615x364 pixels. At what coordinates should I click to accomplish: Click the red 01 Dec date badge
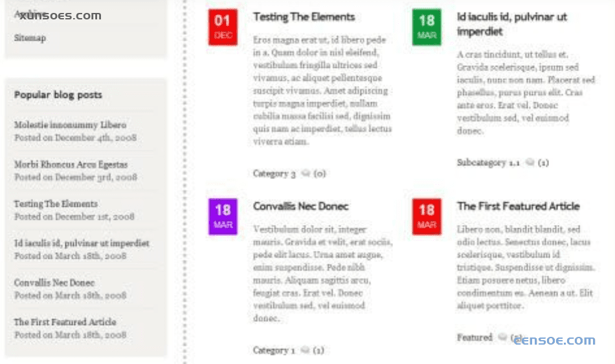(x=223, y=27)
